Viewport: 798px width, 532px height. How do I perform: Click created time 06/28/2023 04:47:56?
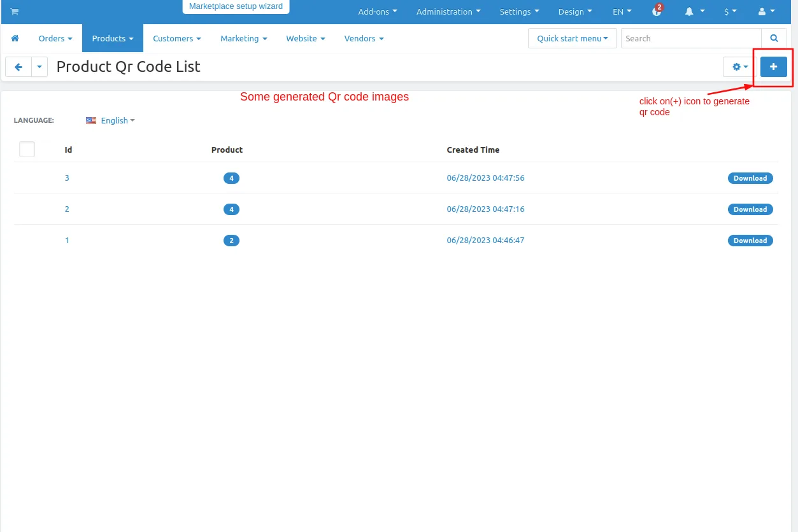[485, 178]
